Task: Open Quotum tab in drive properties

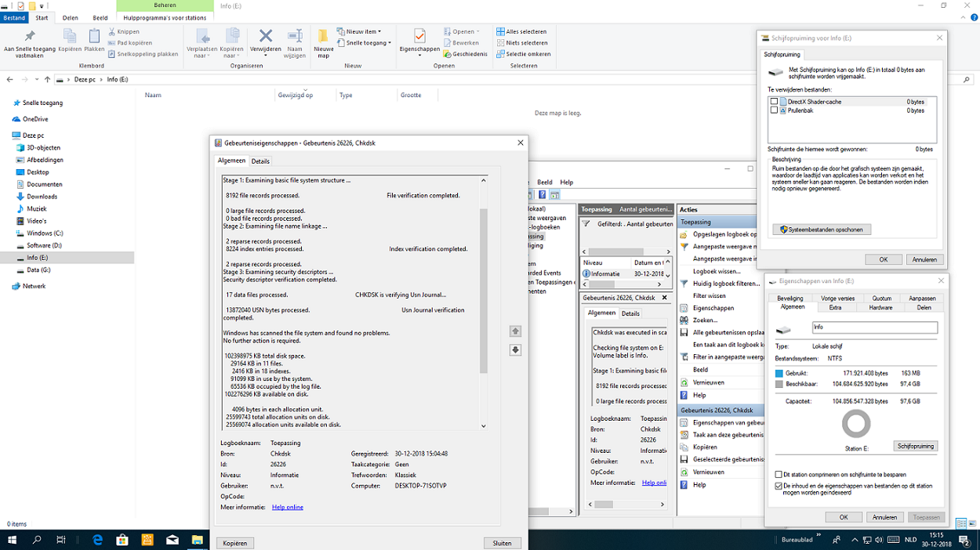Action: point(882,299)
